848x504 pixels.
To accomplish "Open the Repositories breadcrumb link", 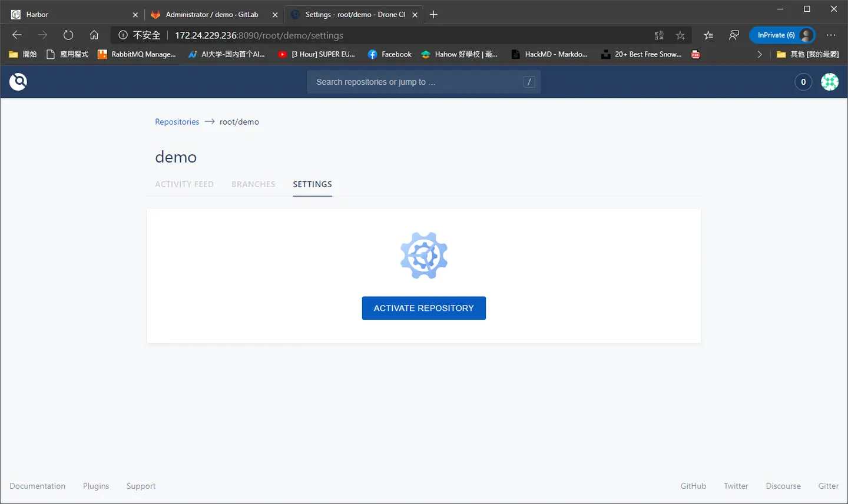I will [x=177, y=122].
